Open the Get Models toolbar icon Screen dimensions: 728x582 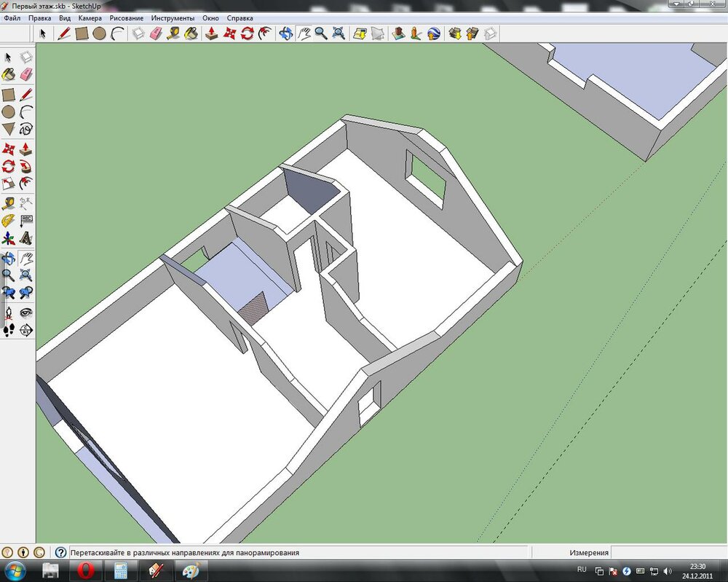[455, 33]
